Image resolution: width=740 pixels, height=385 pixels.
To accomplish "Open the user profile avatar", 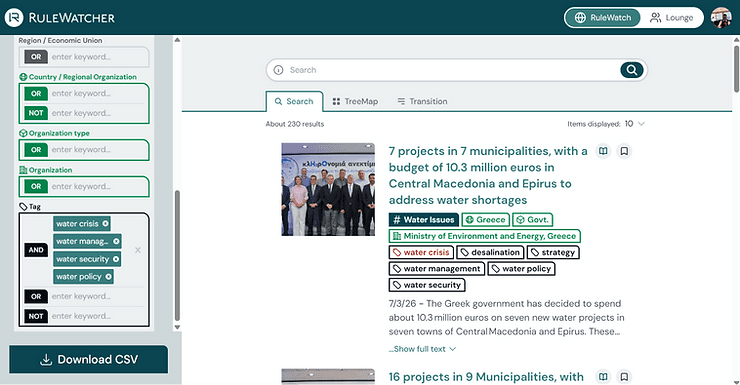I will point(721,17).
